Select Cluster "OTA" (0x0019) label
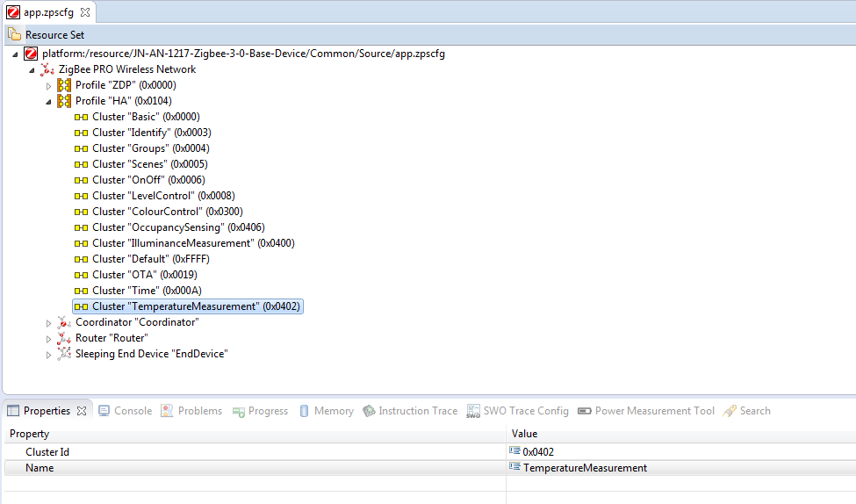 click(x=145, y=275)
